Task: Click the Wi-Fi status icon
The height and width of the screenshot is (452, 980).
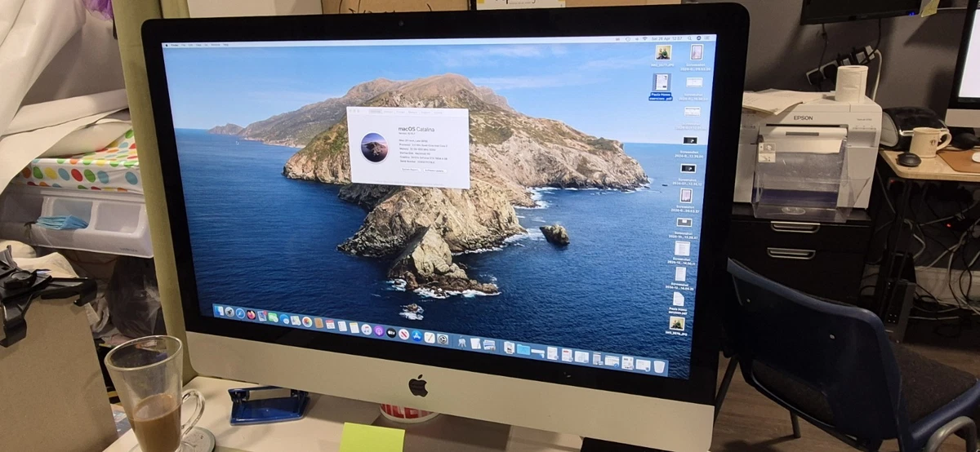Action: tap(644, 38)
